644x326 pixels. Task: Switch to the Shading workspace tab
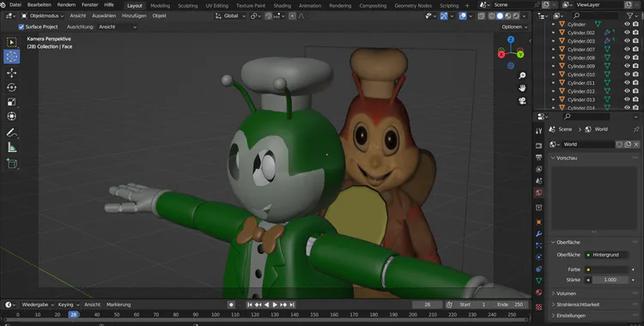pyautogui.click(x=283, y=6)
